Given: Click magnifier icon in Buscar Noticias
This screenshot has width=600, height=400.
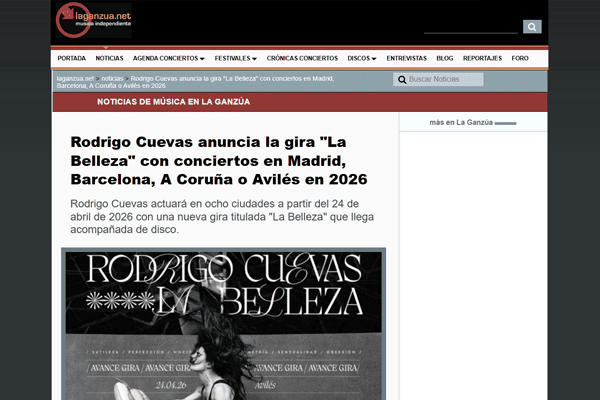Looking at the screenshot, I should [402, 80].
